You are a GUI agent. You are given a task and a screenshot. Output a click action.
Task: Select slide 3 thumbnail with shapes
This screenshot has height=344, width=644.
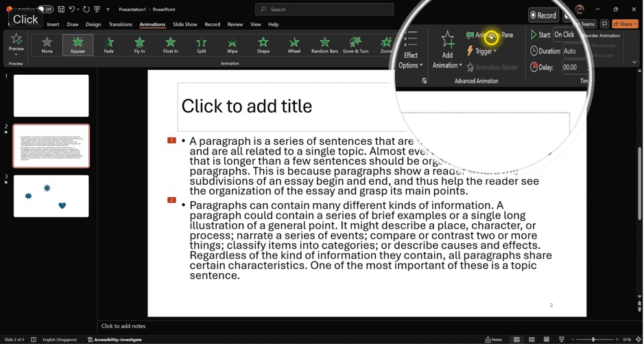(51, 196)
